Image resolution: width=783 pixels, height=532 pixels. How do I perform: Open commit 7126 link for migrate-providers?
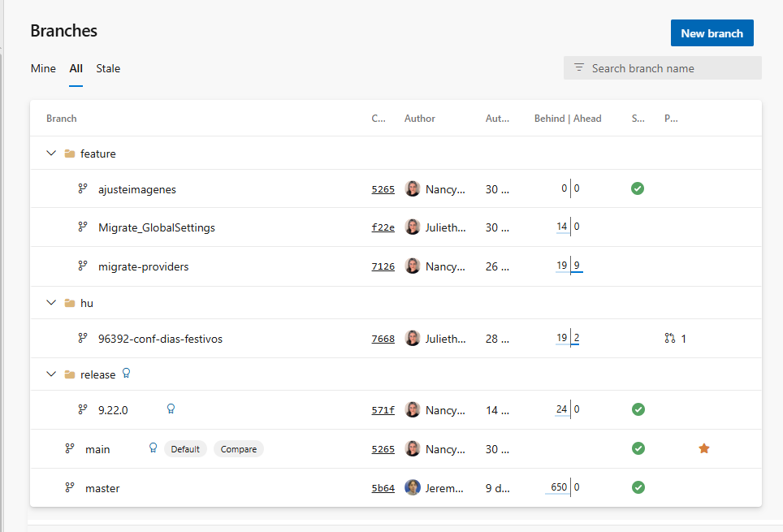pos(383,266)
